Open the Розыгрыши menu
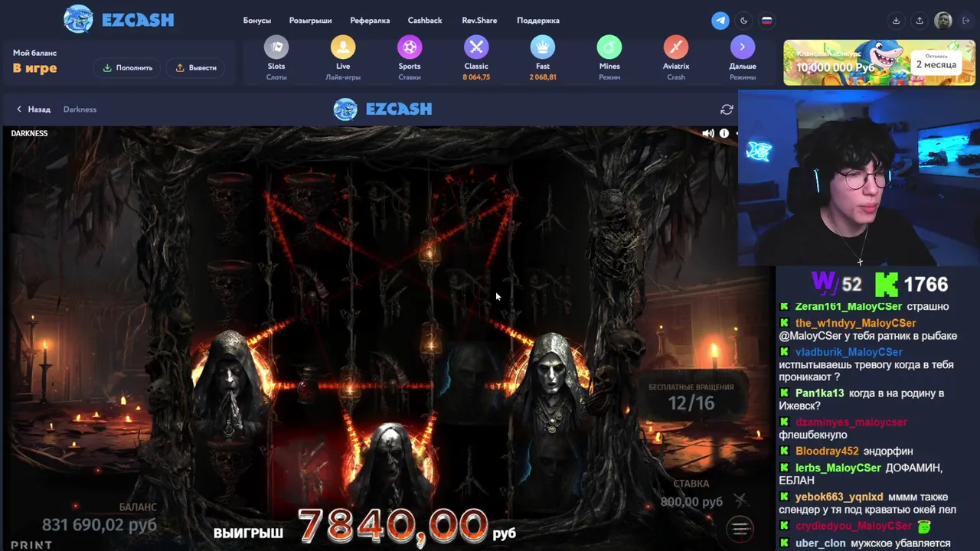980x551 pixels. tap(310, 21)
